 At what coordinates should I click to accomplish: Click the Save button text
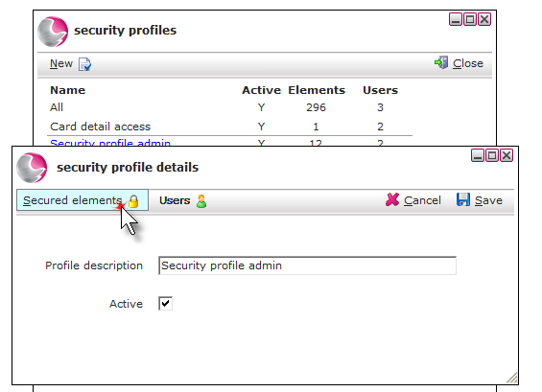tap(488, 200)
